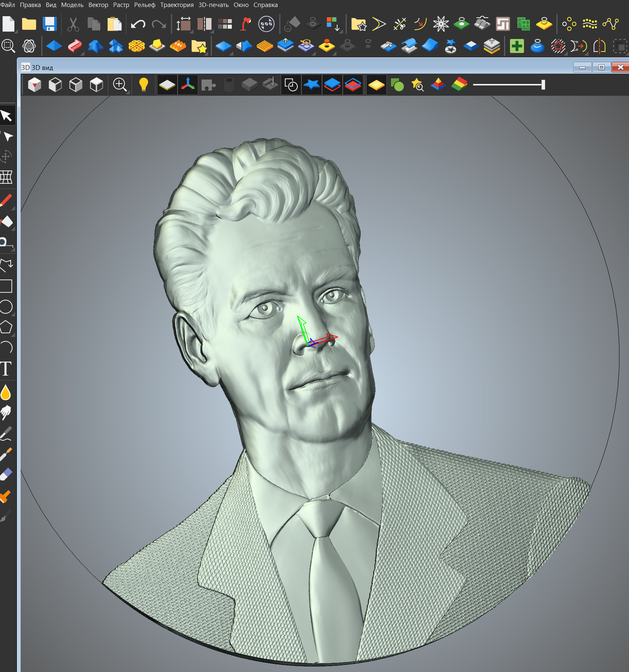The height and width of the screenshot is (672, 629).
Task: Open the Траектория menu
Action: coord(177,5)
